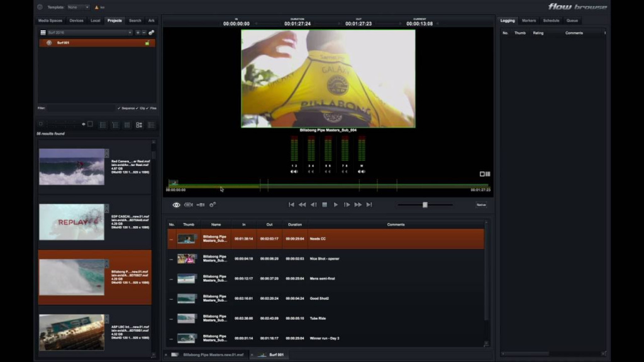Stop playback
This screenshot has width=644, height=362.
(x=325, y=205)
